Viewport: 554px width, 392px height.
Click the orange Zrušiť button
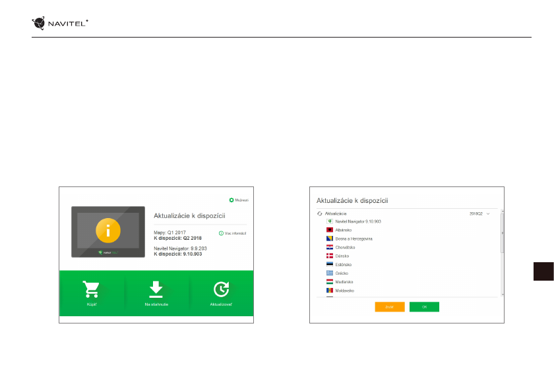click(390, 307)
